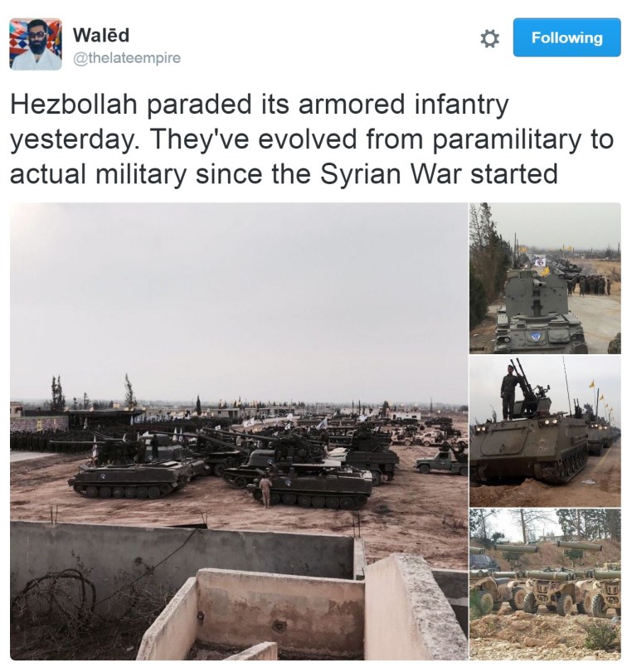
Task: Open Walēd's profile avatar
Action: click(x=36, y=44)
